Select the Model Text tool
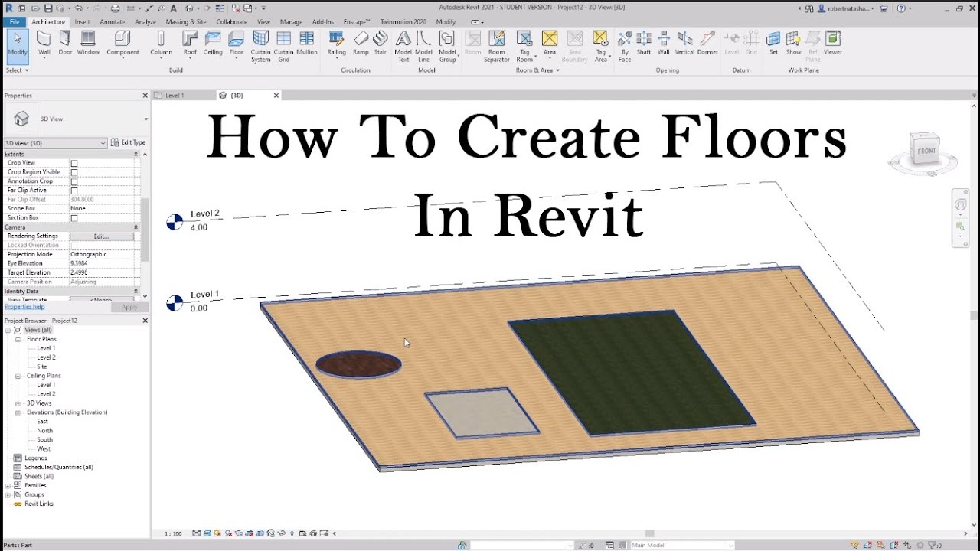 [x=403, y=46]
